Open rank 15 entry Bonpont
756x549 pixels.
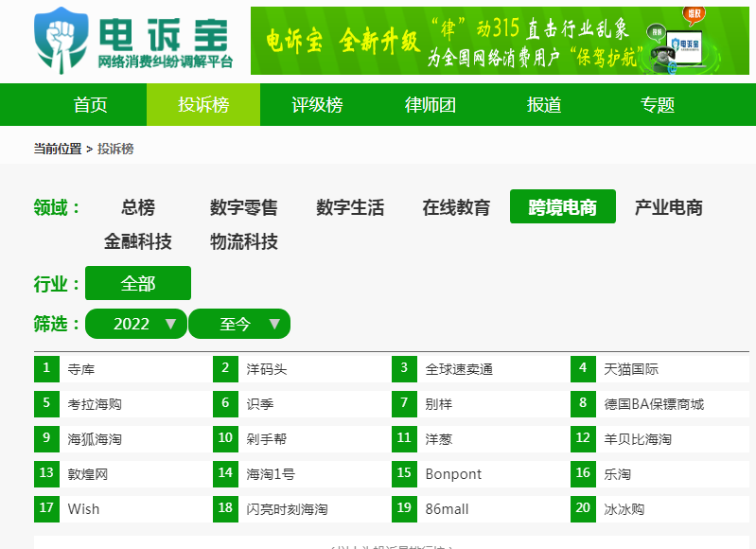tap(453, 474)
